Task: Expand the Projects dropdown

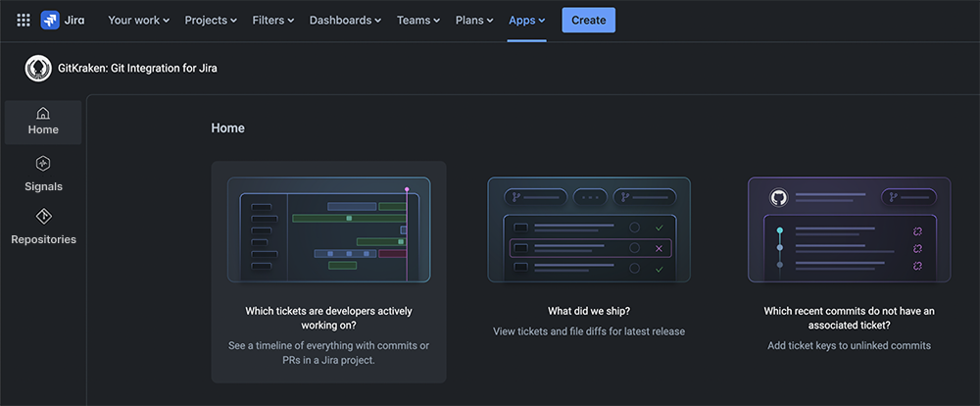Action: (x=211, y=20)
